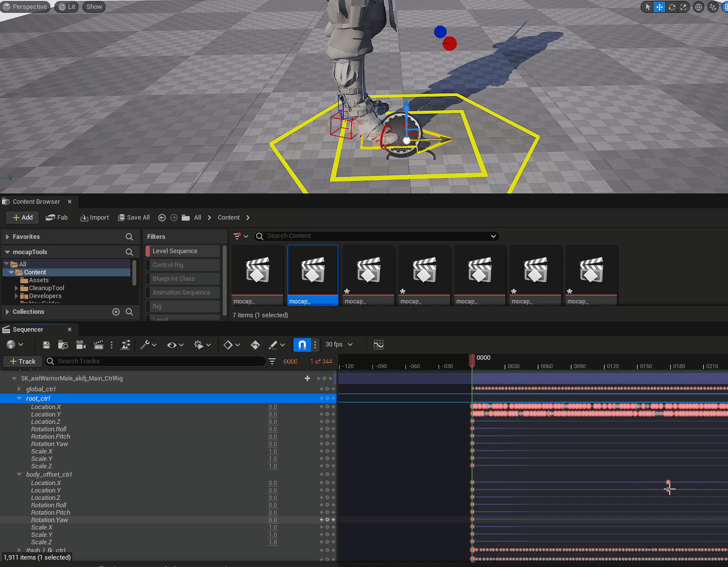Image resolution: width=728 pixels, height=567 pixels.
Task: Toggle Sequencer snapping magnet
Action: [302, 345]
